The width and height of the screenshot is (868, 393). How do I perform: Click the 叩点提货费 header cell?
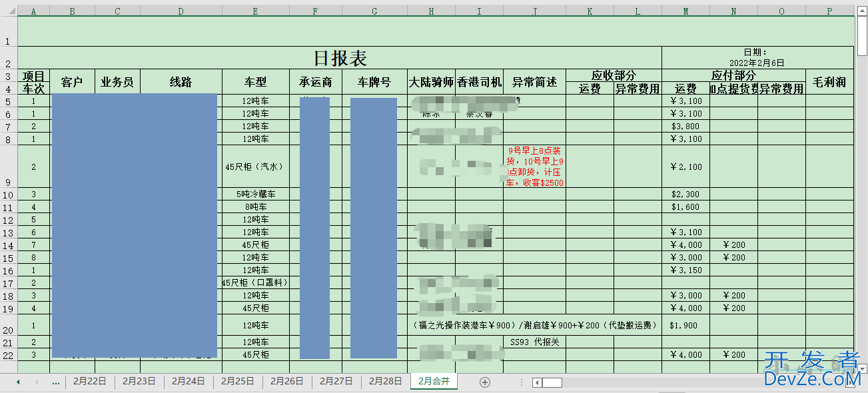pos(734,89)
